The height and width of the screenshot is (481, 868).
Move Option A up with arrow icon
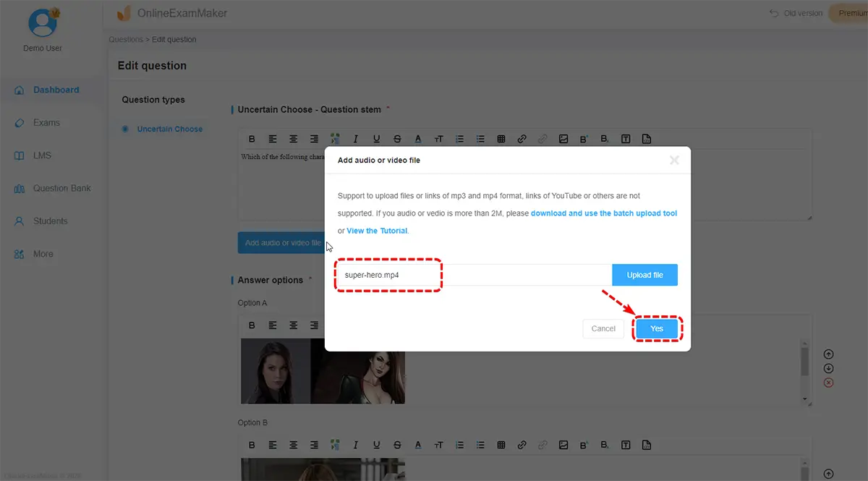click(829, 354)
